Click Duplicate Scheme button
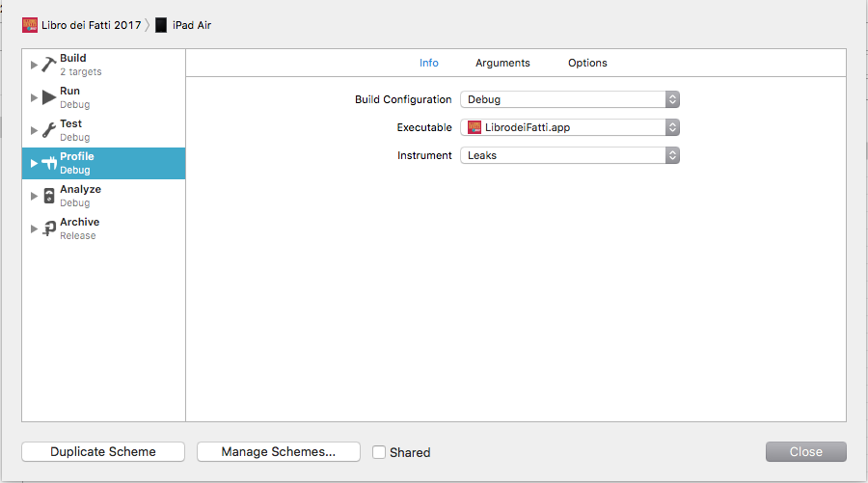The image size is (868, 483). pyautogui.click(x=103, y=451)
